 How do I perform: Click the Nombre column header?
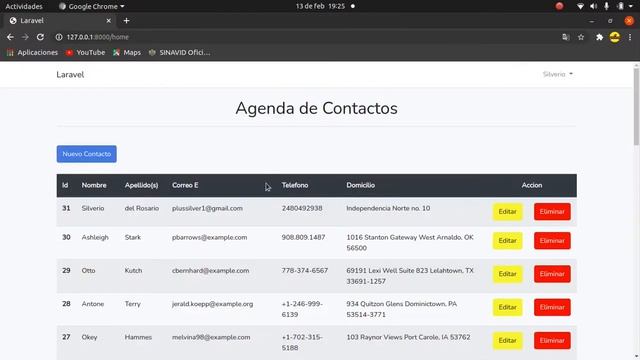click(94, 185)
